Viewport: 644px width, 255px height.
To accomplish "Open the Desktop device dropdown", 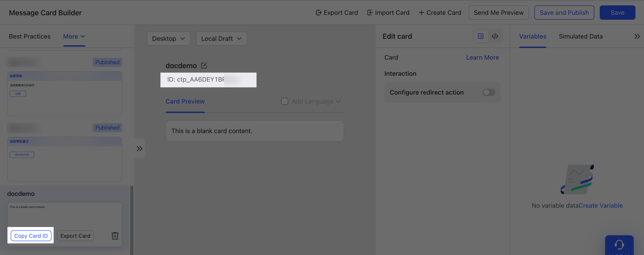I will (168, 39).
